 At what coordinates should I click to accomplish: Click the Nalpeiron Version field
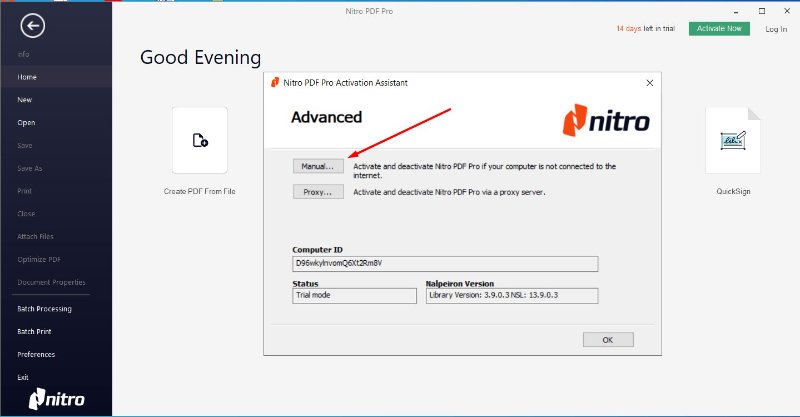[x=511, y=296]
